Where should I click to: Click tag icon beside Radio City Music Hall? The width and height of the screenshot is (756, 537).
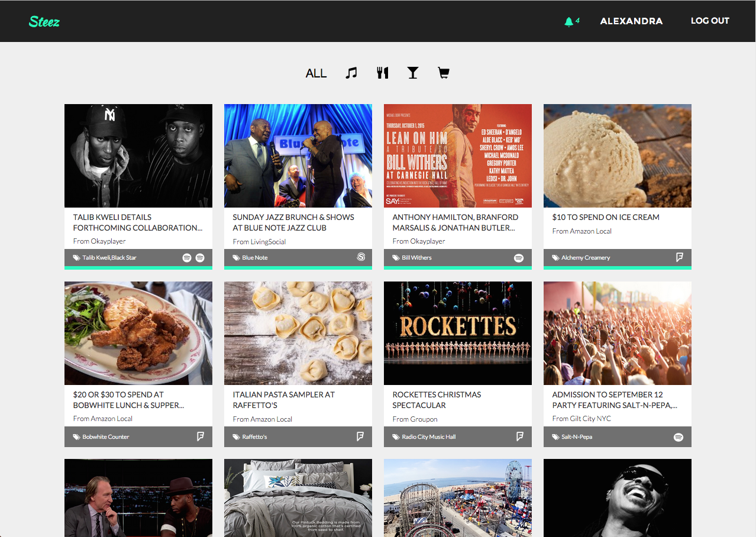pyautogui.click(x=396, y=437)
